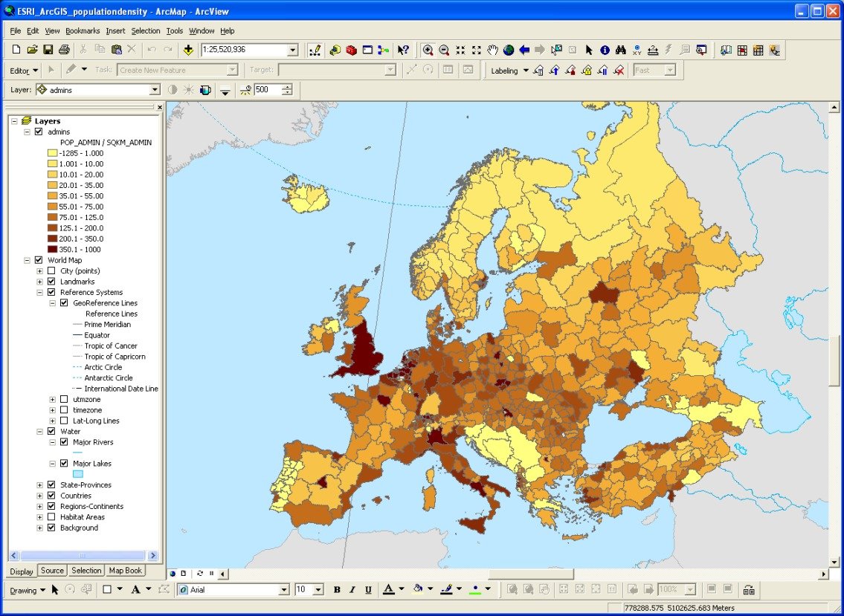Enable the City (points) layer

(51, 271)
